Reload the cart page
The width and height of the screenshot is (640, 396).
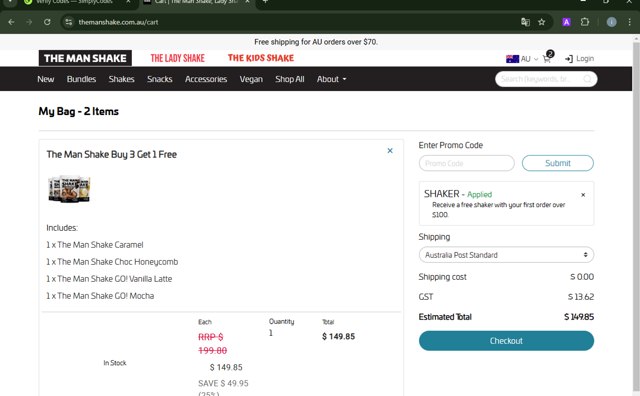click(x=47, y=22)
